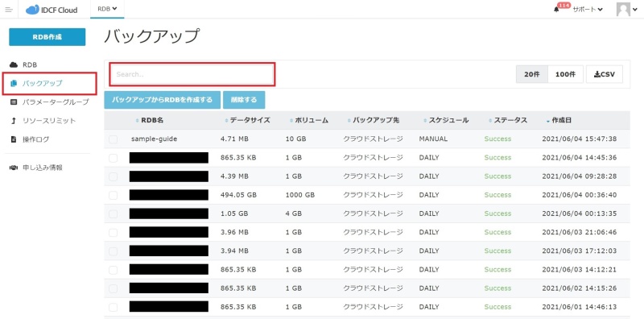The image size is (644, 319).
Task: Click the IDCF Cloud logo
Action: 52,10
